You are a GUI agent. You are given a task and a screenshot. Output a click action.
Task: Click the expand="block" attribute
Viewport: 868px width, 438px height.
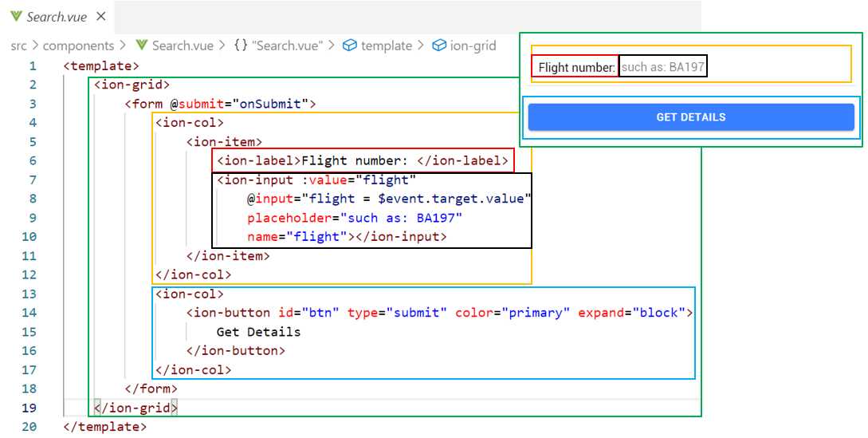pyautogui.click(x=631, y=313)
